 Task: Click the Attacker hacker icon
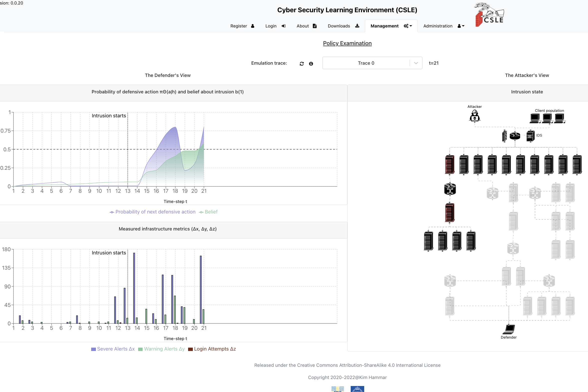[474, 116]
